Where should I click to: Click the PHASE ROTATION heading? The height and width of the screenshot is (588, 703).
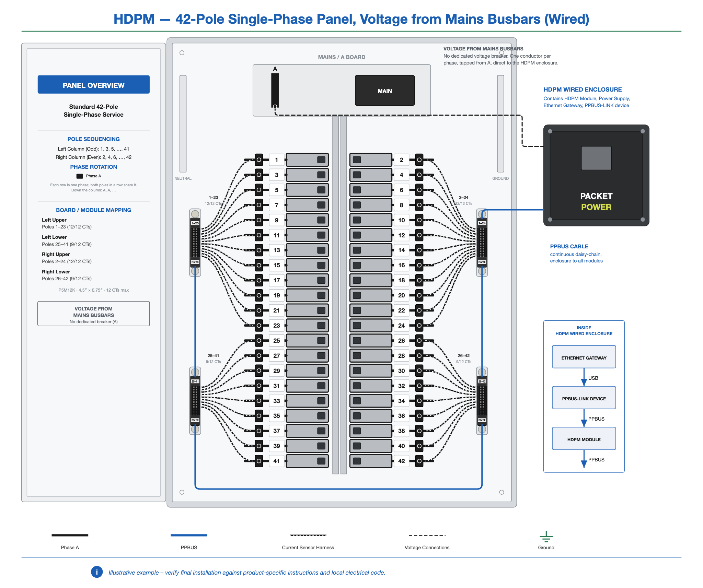pyautogui.click(x=93, y=167)
